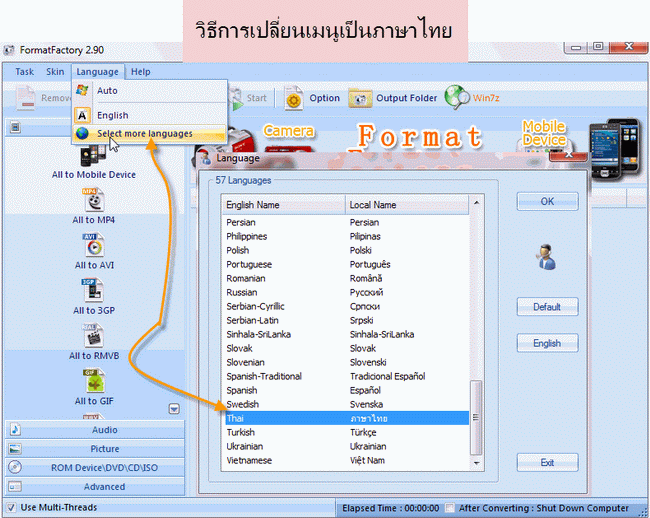Viewport: 650px width, 518px height.
Task: Click the English 'A' icon in menu
Action: 82,115
